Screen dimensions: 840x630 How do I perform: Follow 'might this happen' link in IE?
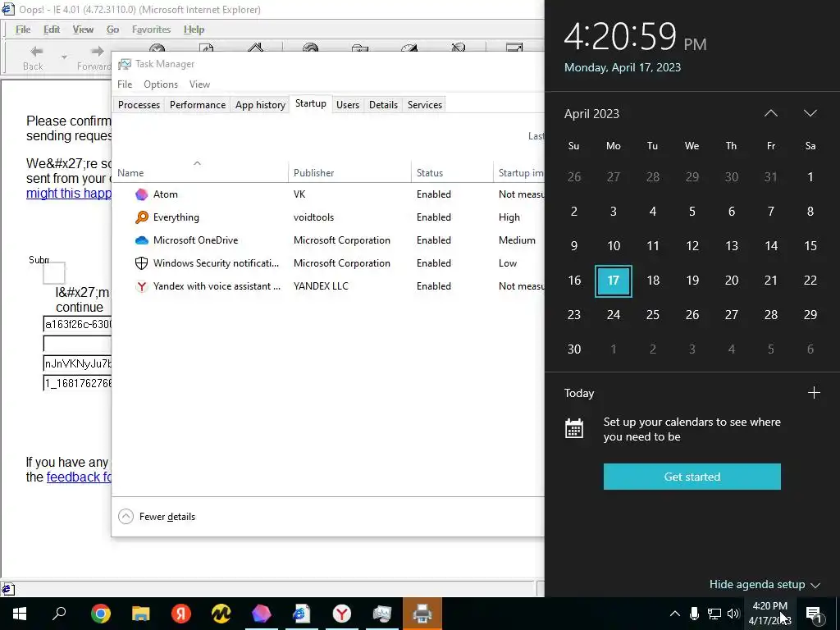[69, 194]
